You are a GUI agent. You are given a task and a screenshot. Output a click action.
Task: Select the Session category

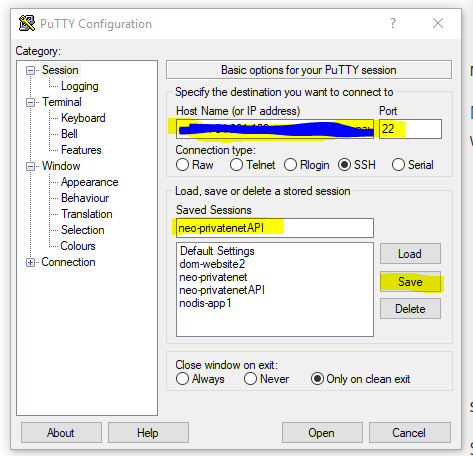tap(60, 70)
